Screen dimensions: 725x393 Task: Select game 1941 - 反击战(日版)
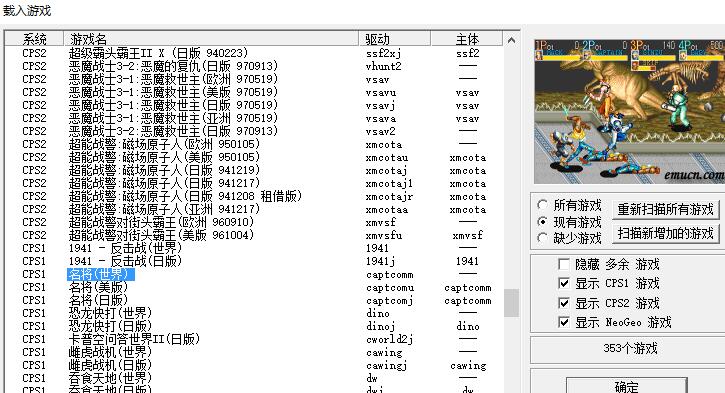[125, 261]
